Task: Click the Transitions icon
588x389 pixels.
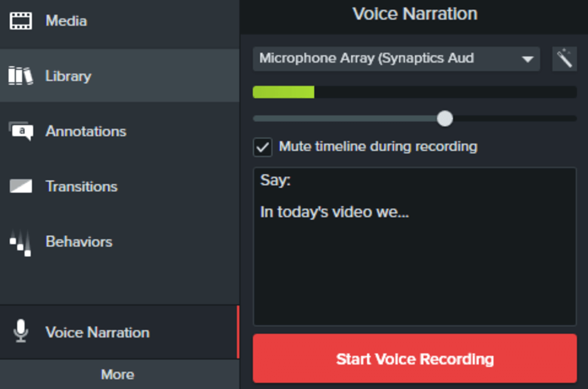Action: (x=21, y=186)
